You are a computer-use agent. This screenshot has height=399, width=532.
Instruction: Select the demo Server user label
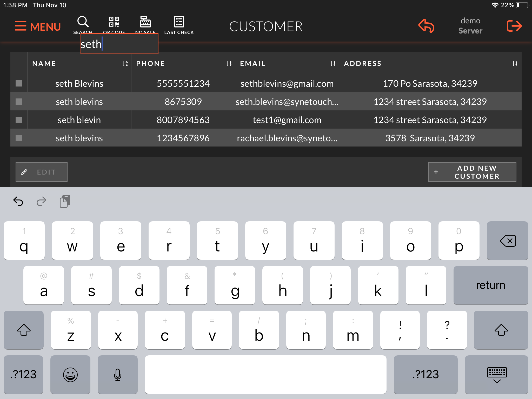coord(470,26)
